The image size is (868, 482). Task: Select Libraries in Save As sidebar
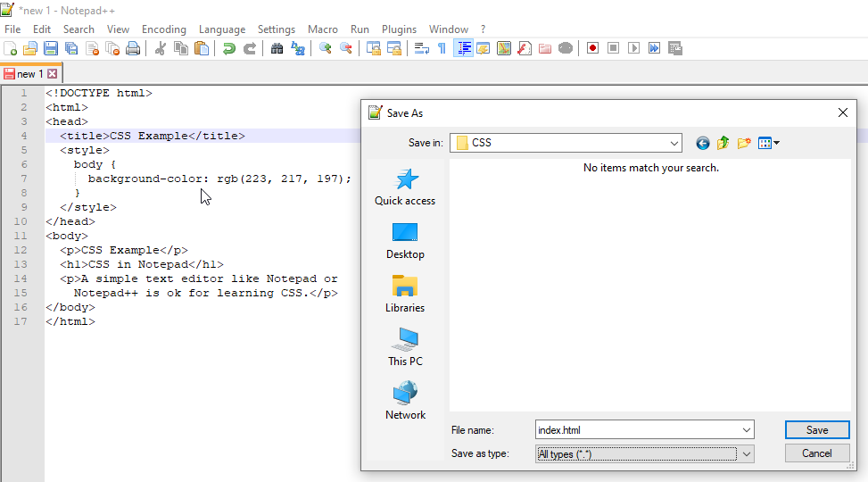coord(405,295)
